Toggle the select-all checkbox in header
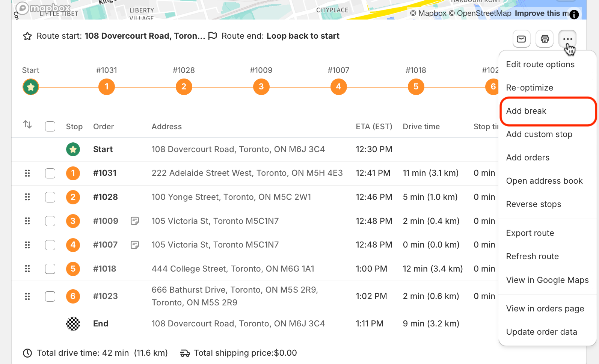 (x=50, y=127)
